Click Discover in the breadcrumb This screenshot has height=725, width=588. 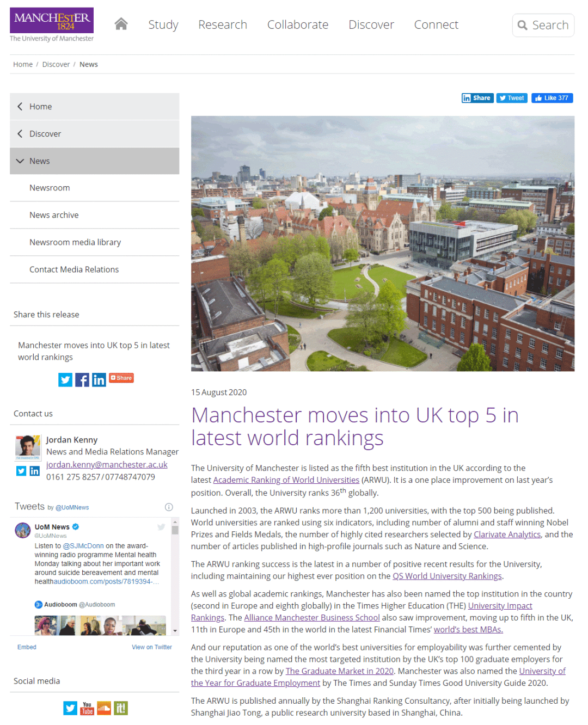(56, 64)
